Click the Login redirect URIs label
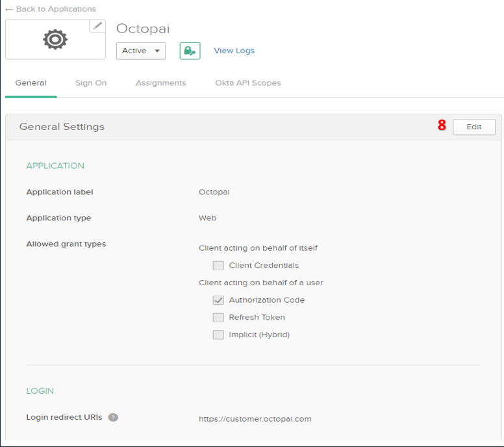The height and width of the screenshot is (447, 504). coord(64,417)
